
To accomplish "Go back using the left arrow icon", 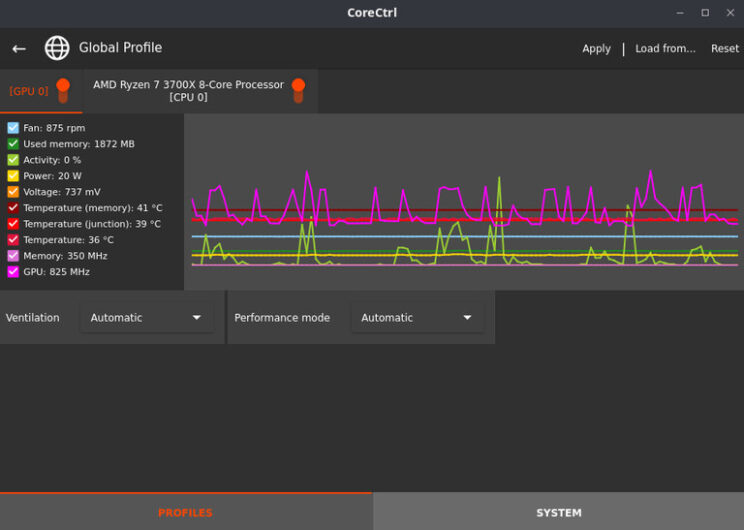I will pyautogui.click(x=19, y=48).
